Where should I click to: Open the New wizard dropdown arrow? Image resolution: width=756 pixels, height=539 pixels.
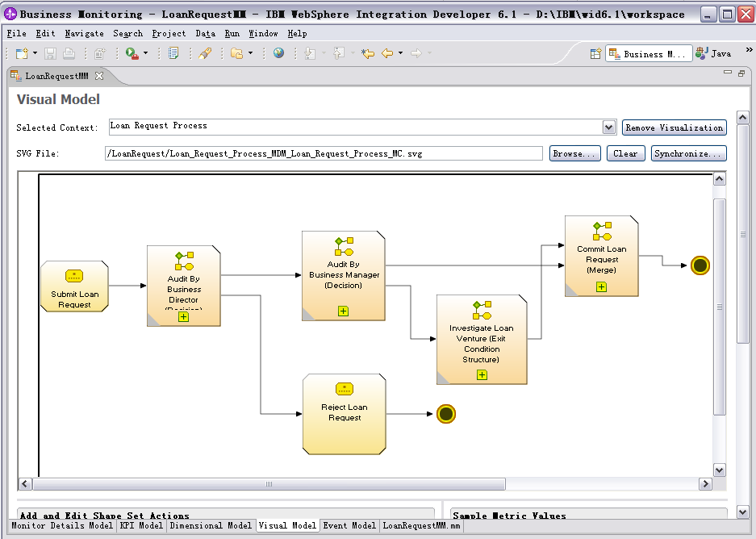click(35, 53)
